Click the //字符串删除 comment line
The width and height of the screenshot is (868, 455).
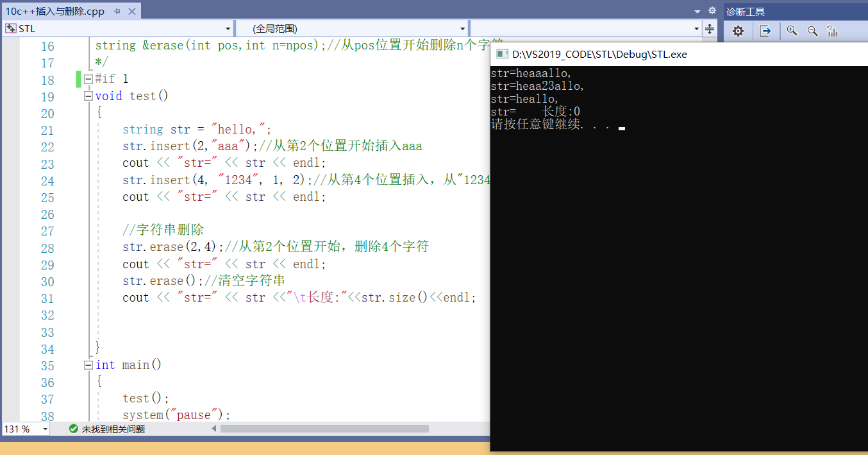[163, 230]
